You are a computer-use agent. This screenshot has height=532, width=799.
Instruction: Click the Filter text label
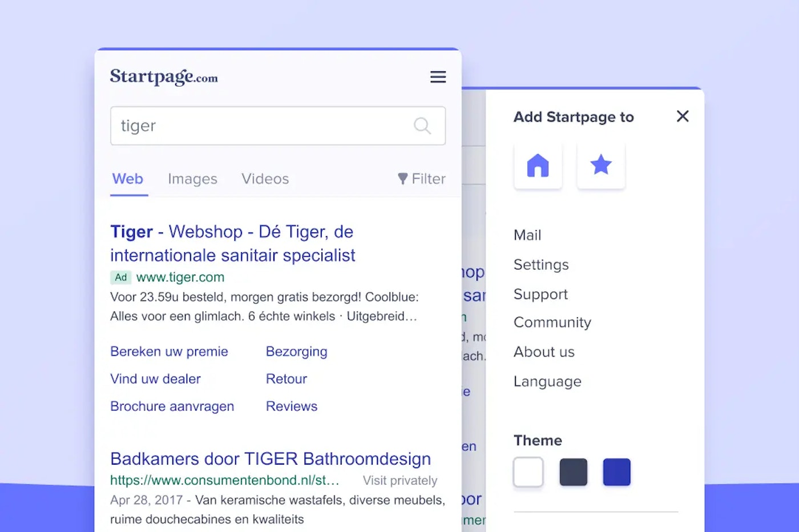click(x=429, y=179)
